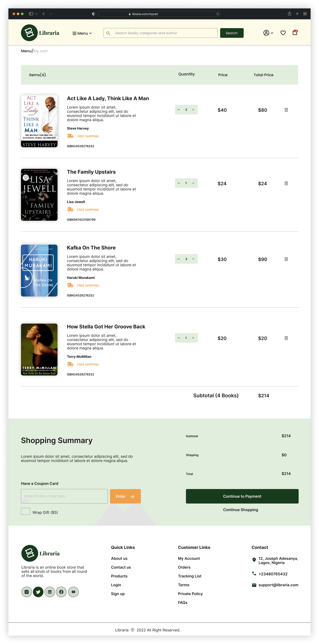
Task: Open the shopping bag cart icon
Action: click(295, 33)
